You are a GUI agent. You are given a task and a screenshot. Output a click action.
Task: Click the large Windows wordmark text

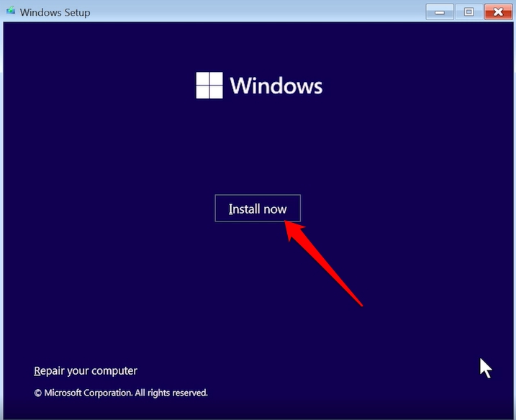tap(276, 86)
